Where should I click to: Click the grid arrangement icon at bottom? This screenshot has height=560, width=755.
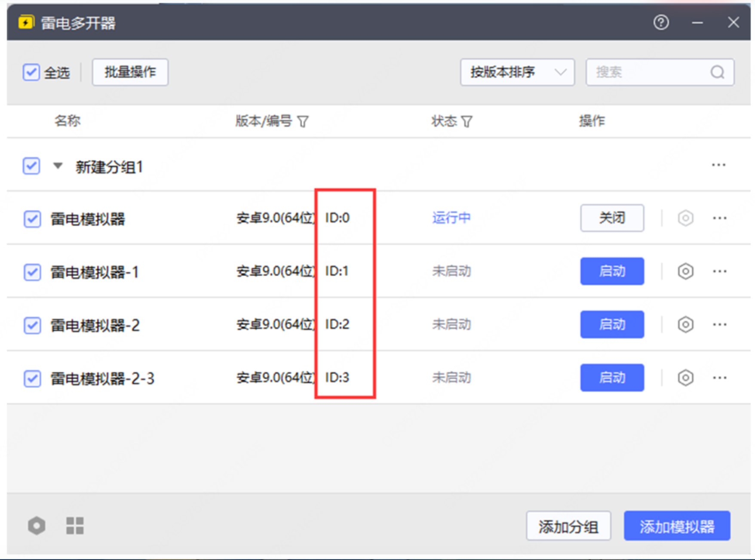tap(75, 526)
